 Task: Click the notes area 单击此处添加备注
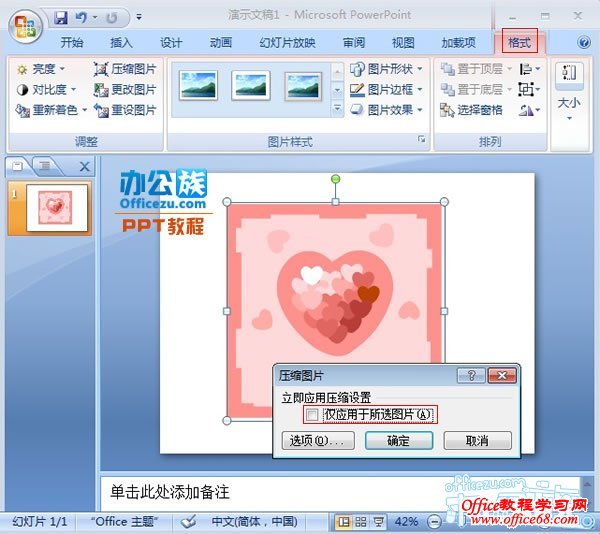click(x=170, y=492)
